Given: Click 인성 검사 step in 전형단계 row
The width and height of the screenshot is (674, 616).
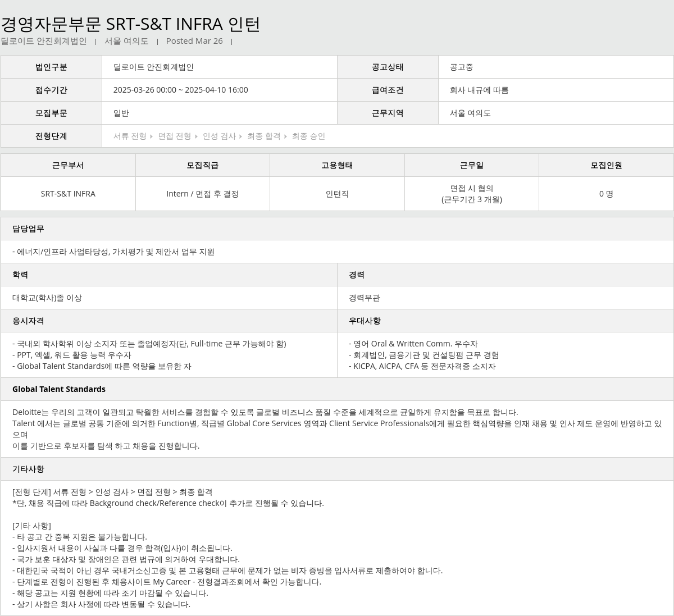Looking at the screenshot, I should click(220, 136).
